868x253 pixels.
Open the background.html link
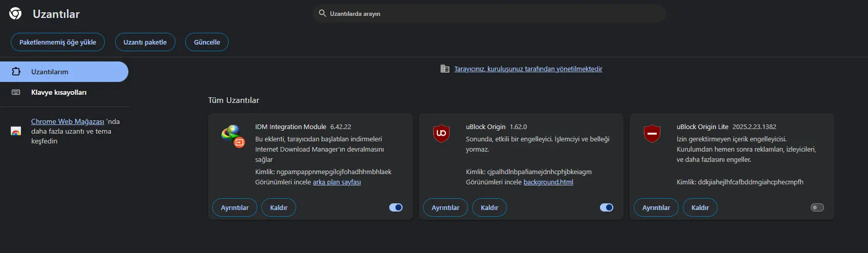(x=548, y=182)
